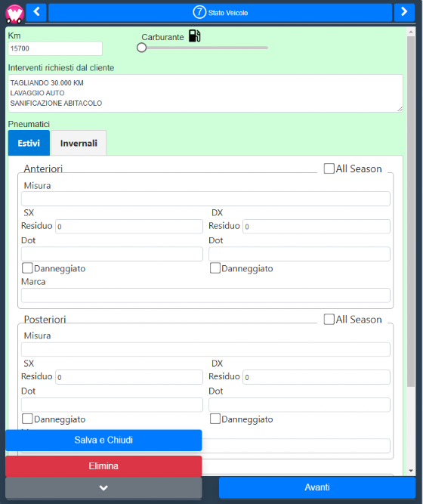423x504 pixels.
Task: Click the step 7 circle icon
Action: point(199,12)
